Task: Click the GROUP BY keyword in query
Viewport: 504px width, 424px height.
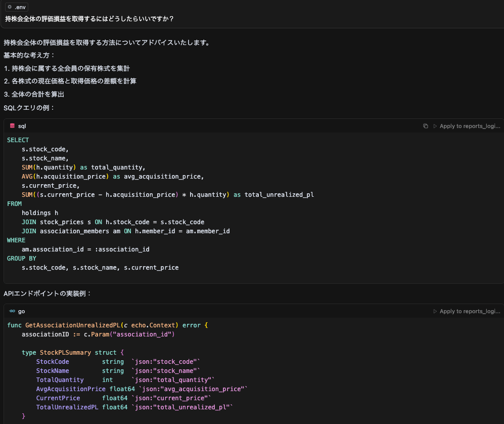Action: pyautogui.click(x=21, y=259)
